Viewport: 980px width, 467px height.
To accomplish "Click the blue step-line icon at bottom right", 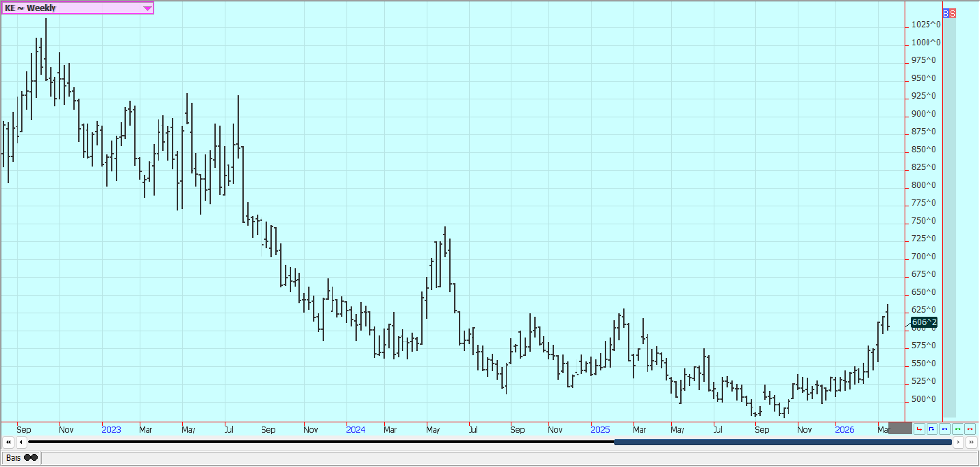I will tap(932, 428).
